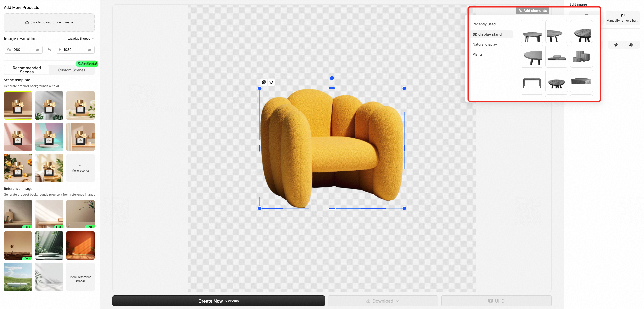
Task: Click the Create Now button
Action: click(218, 301)
